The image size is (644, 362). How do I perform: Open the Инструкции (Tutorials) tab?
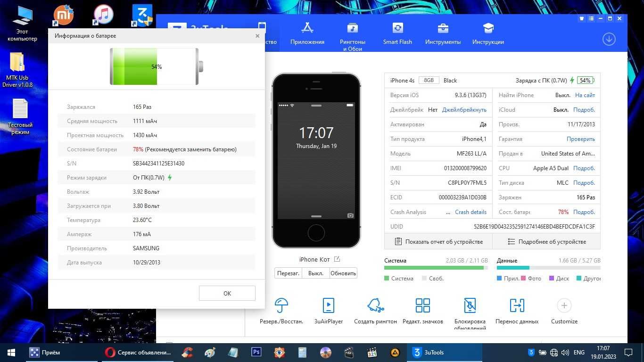(488, 33)
